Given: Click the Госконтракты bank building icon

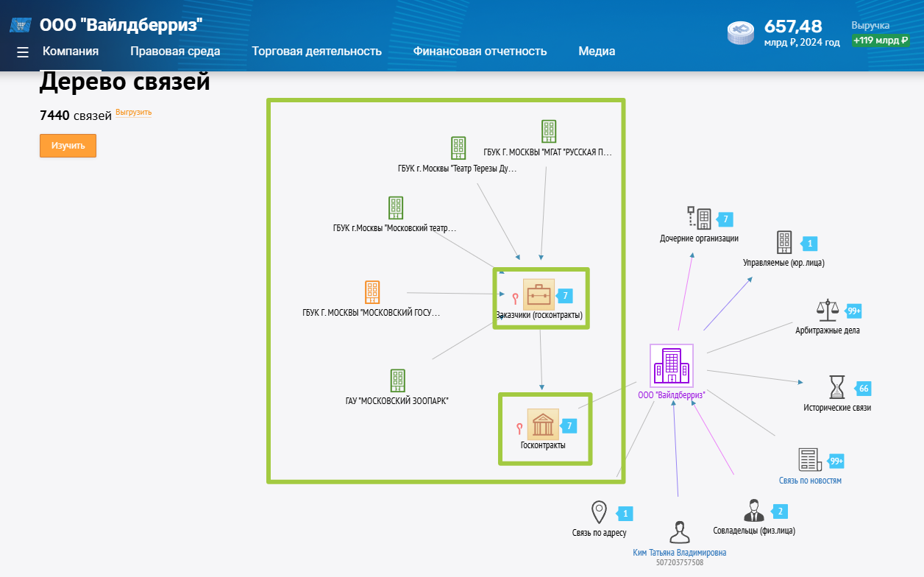Looking at the screenshot, I should 543,425.
